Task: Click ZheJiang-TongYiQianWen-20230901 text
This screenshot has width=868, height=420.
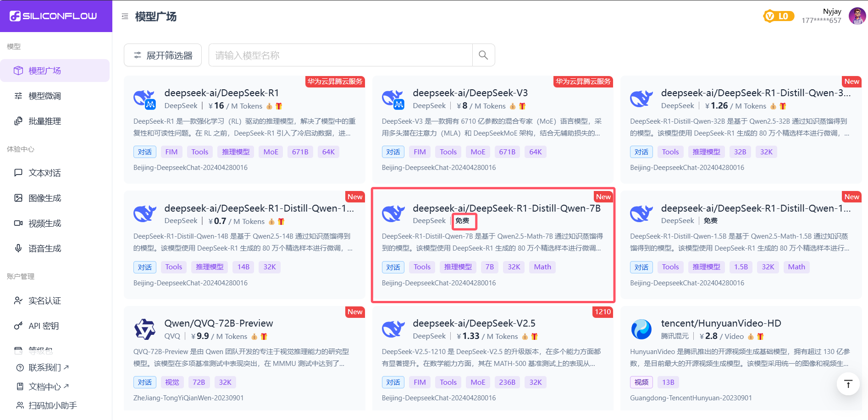Action: pyautogui.click(x=188, y=398)
